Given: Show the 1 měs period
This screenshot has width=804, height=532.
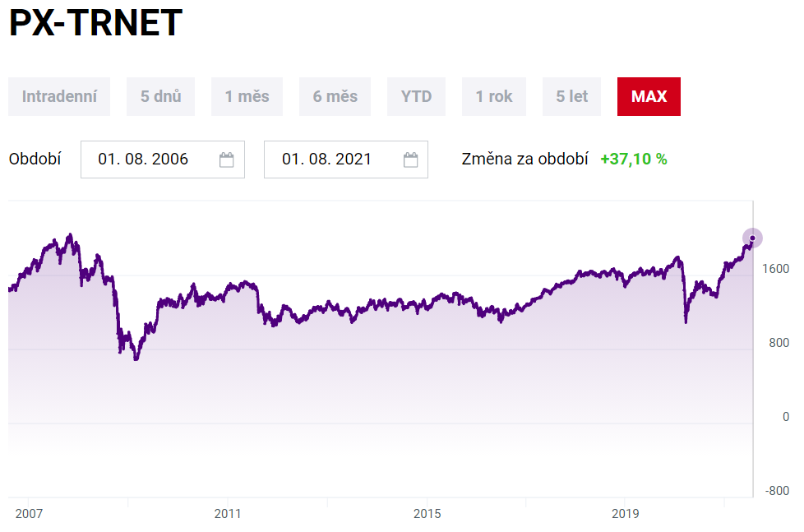Looking at the screenshot, I should tap(247, 96).
